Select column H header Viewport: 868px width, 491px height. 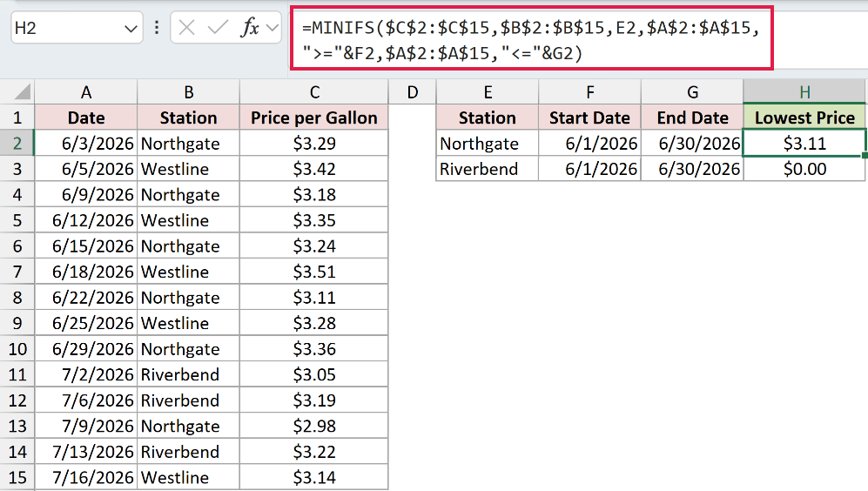point(804,92)
